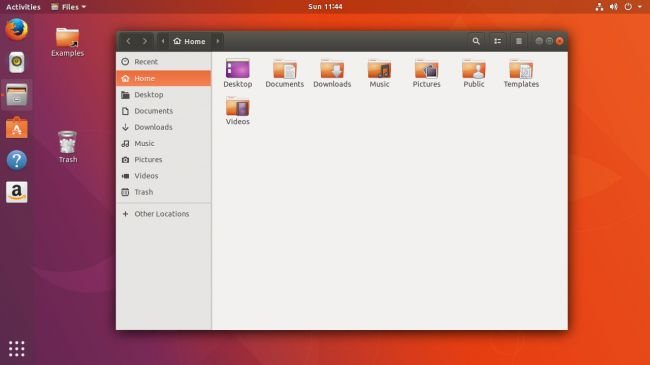Viewport: 650px width, 365px height.
Task: Go to Desktop in the sidebar
Action: tap(164, 95)
